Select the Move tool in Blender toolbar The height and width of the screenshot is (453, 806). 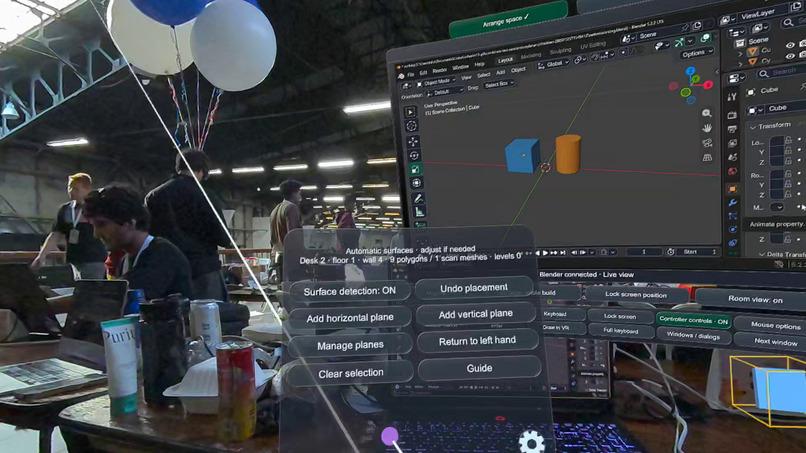[412, 141]
